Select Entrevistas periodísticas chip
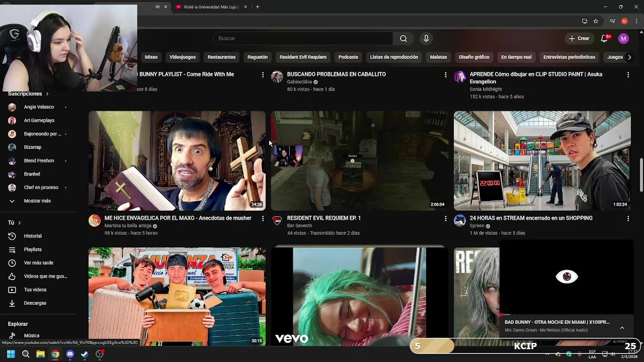This screenshot has width=644, height=362. pos(569,57)
